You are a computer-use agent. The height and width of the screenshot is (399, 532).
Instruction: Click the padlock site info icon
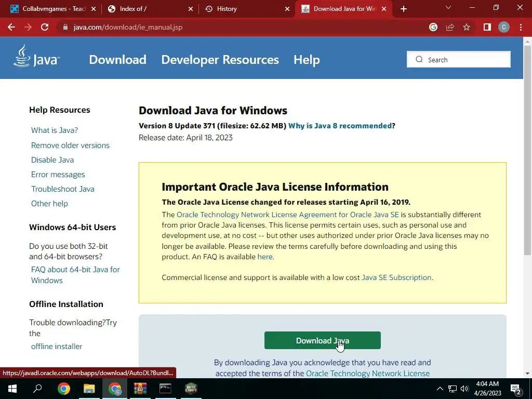(65, 27)
